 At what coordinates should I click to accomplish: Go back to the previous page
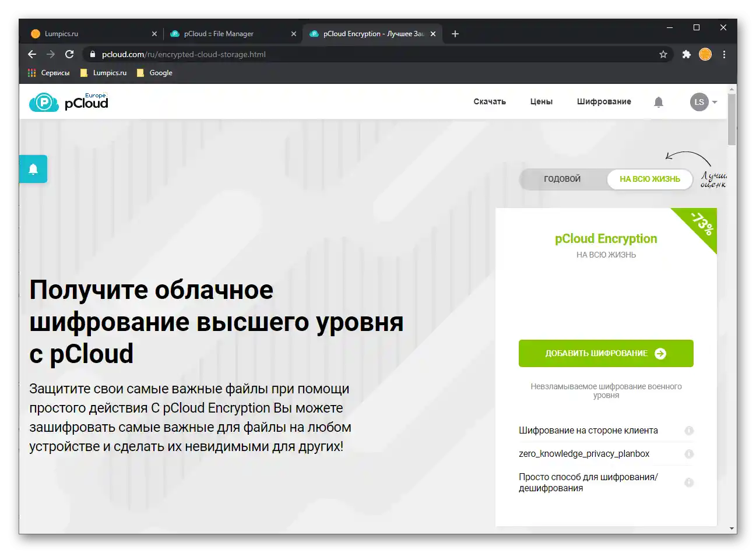(x=32, y=54)
